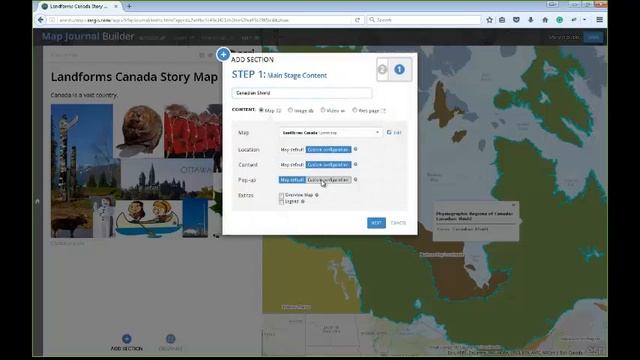640x360 pixels.
Task: Click the Overview Map help icon
Action: tap(317, 195)
